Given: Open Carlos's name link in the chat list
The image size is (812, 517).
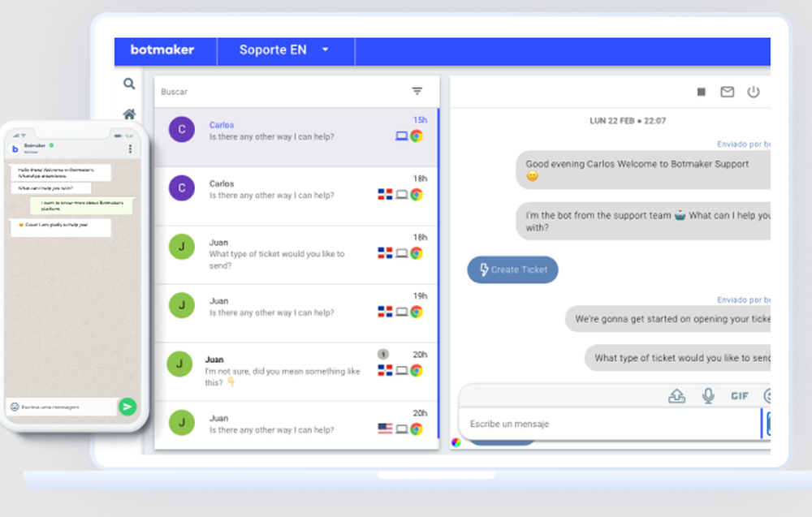Looking at the screenshot, I should point(221,124).
